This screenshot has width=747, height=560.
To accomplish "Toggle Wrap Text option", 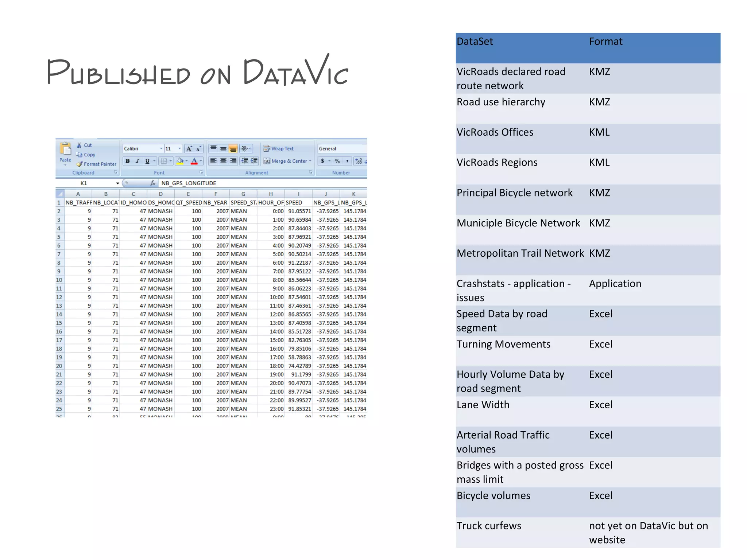I will point(279,149).
